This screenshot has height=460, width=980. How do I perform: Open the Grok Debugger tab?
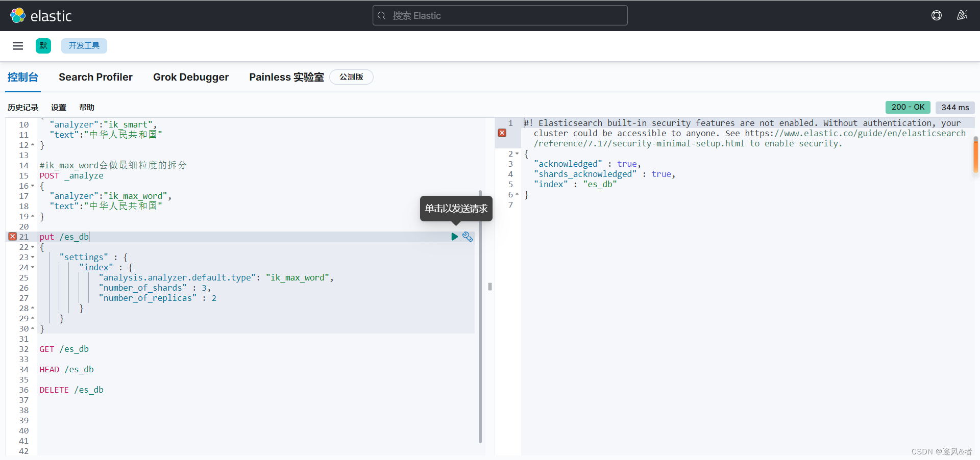[x=191, y=77]
